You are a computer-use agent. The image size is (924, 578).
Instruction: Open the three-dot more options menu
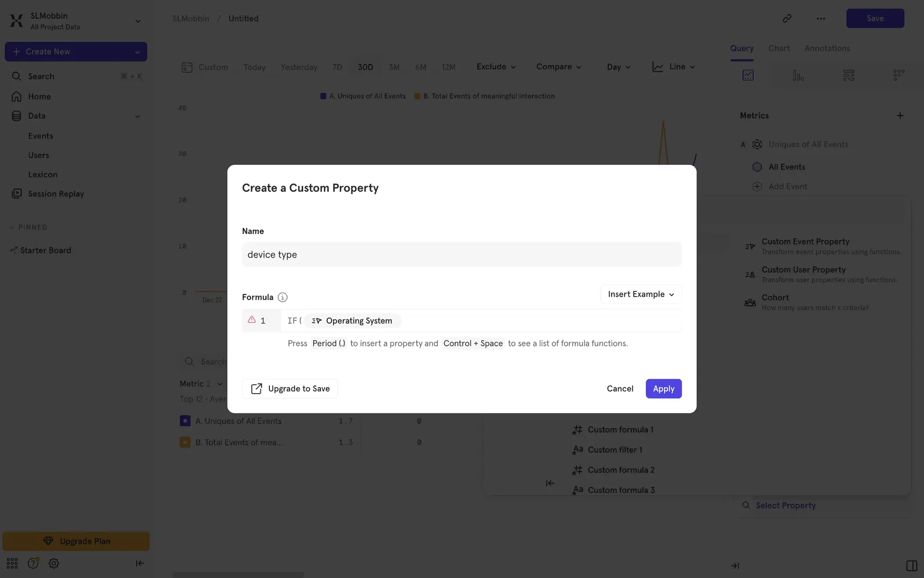click(x=821, y=18)
